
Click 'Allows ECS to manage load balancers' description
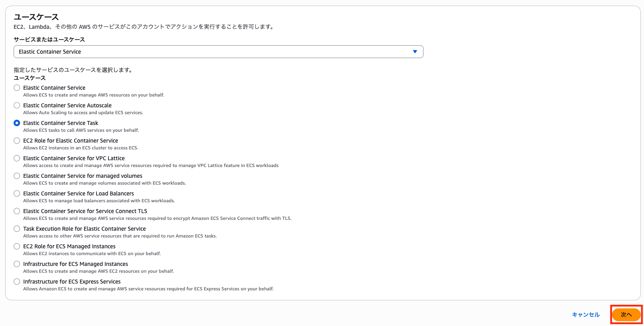pos(99,201)
